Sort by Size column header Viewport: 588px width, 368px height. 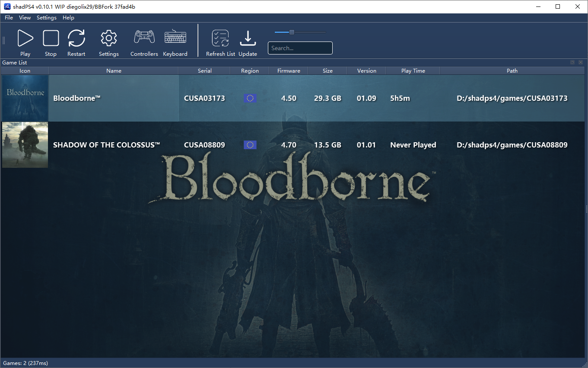tap(328, 70)
